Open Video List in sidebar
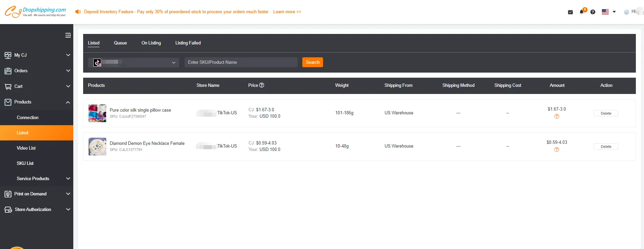Screen dimensions: 644x249 coord(26,148)
